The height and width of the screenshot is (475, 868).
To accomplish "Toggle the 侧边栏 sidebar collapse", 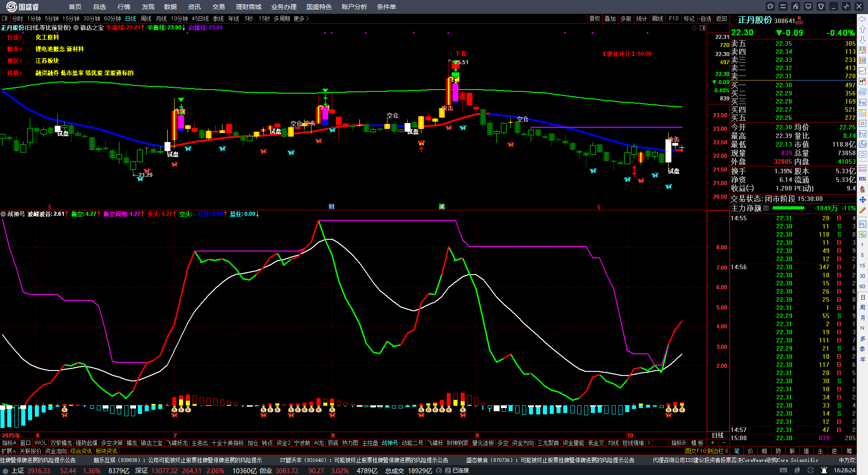I will [717, 451].
